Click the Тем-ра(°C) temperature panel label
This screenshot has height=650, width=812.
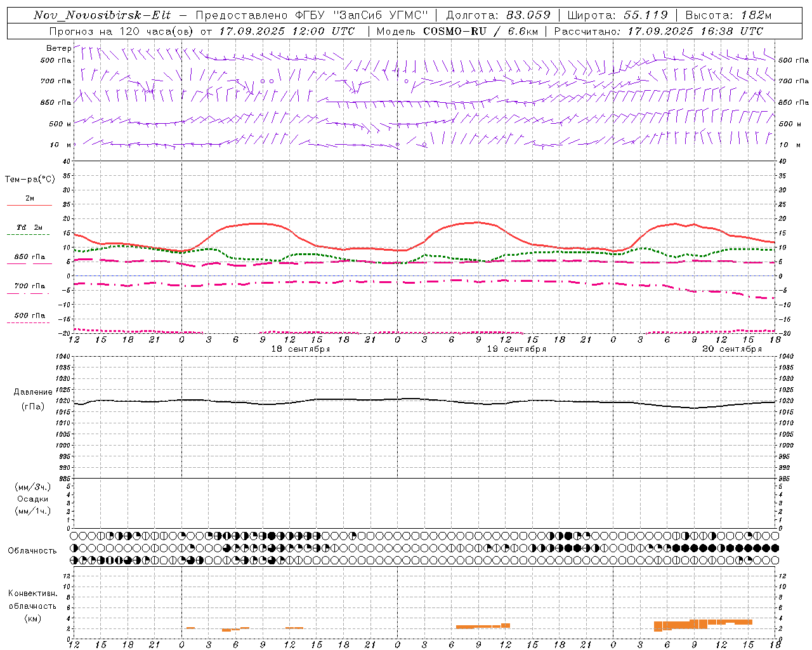[x=30, y=180]
